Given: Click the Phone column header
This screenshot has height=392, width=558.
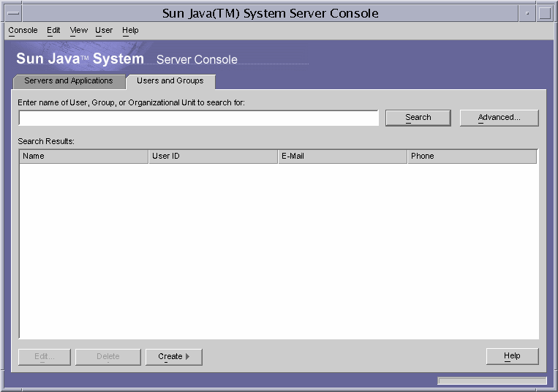Looking at the screenshot, I should [472, 157].
